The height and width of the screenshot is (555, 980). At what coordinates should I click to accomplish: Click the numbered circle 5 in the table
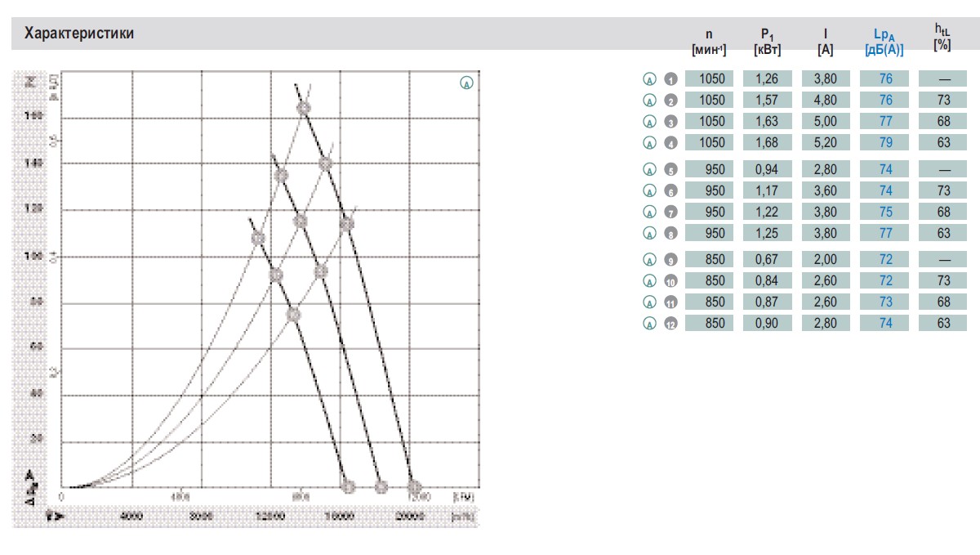coord(670,171)
